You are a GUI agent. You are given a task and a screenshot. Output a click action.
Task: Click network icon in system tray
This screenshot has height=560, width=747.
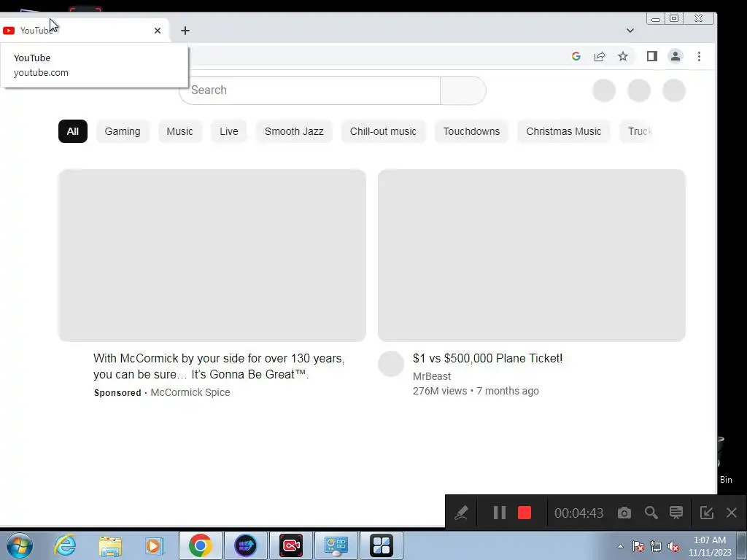coord(656,546)
